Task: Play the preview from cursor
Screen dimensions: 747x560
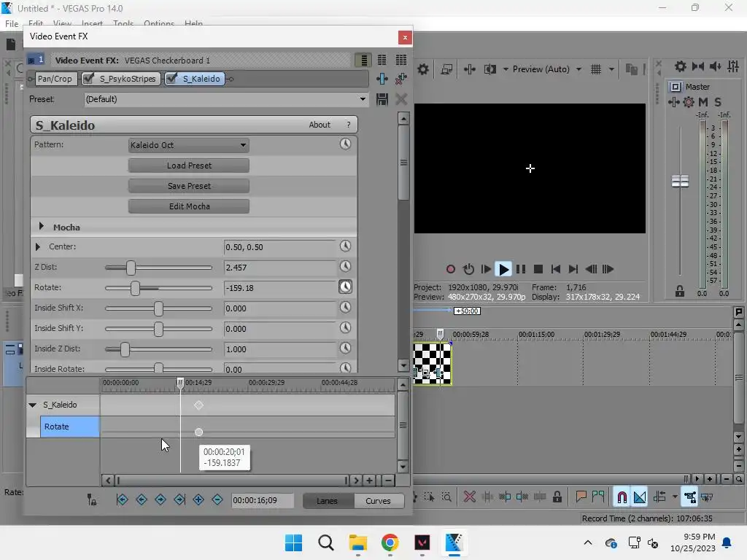Action: coord(503,269)
